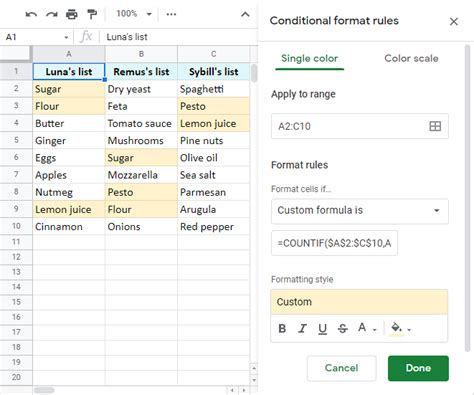Select the Butter cell

pyautogui.click(x=69, y=124)
